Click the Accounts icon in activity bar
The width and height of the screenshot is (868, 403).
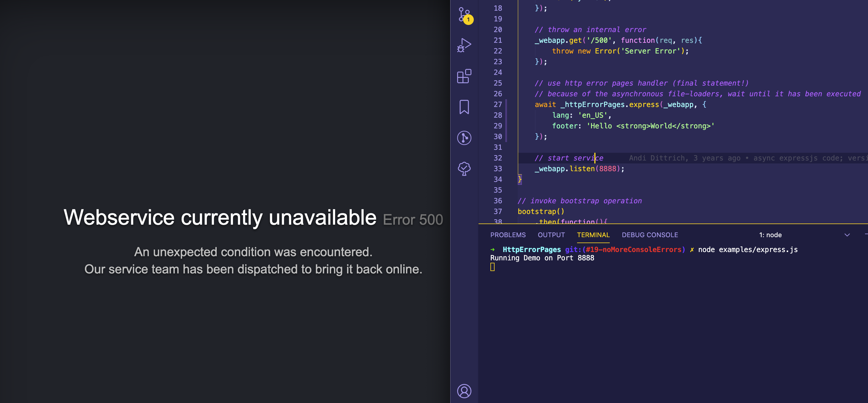(464, 391)
